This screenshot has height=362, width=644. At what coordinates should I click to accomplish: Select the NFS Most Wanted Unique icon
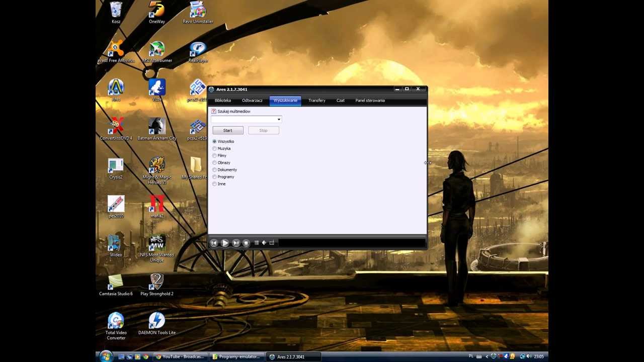(x=157, y=248)
